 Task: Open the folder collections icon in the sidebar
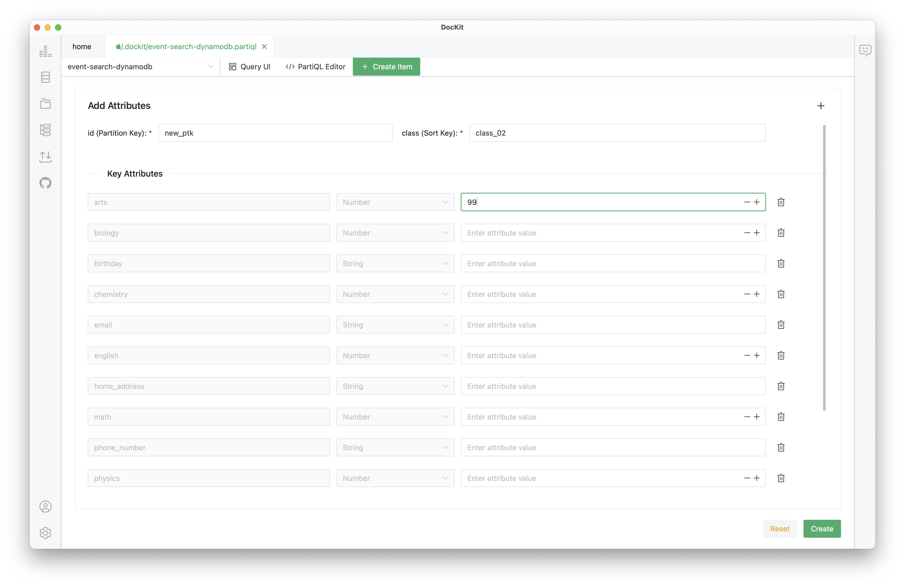pyautogui.click(x=45, y=103)
